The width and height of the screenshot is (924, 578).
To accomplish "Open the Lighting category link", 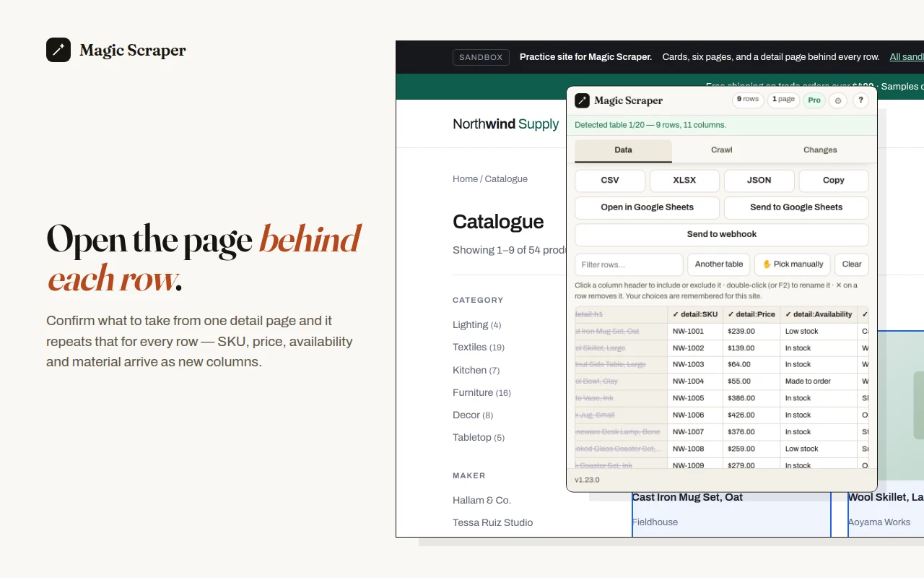I will [476, 325].
